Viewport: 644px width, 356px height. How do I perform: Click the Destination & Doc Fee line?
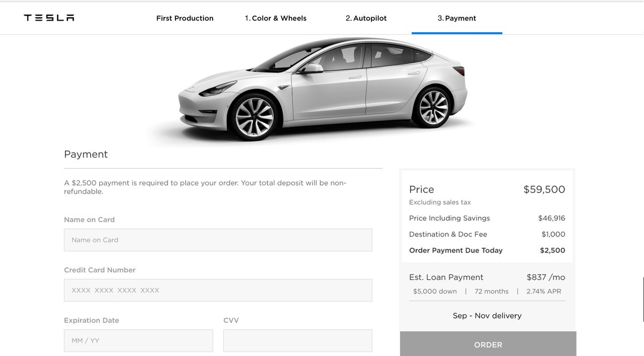click(x=487, y=234)
